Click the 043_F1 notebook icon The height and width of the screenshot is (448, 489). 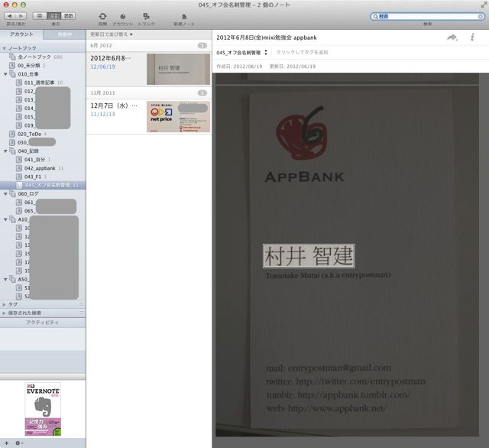click(x=18, y=177)
